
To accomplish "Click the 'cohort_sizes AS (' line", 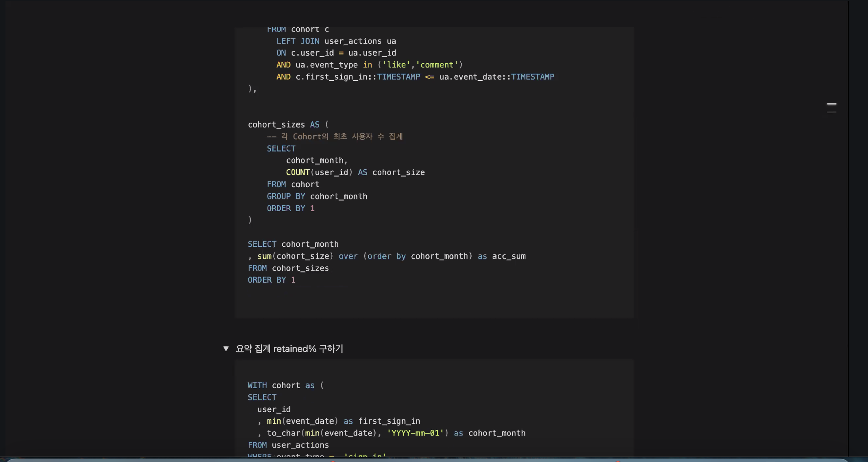I will pos(288,125).
